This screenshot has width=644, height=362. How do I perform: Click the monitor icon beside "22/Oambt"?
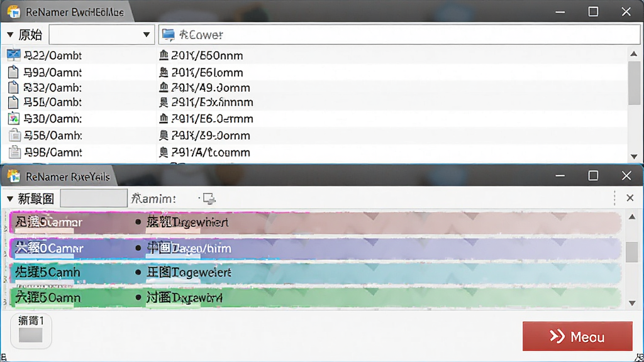[14, 55]
